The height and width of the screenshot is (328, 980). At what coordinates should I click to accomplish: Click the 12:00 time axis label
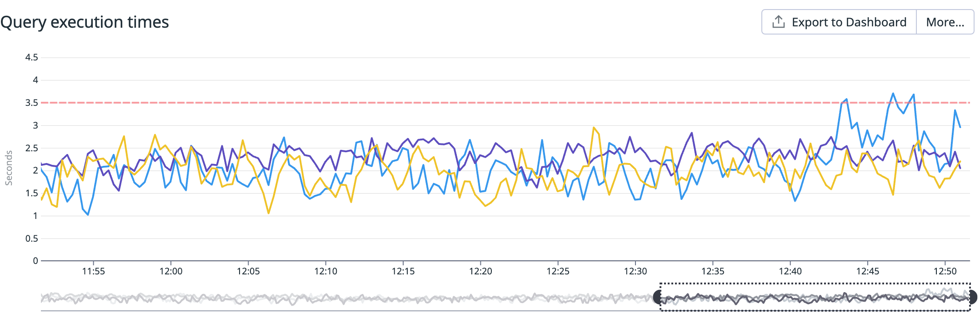click(170, 271)
